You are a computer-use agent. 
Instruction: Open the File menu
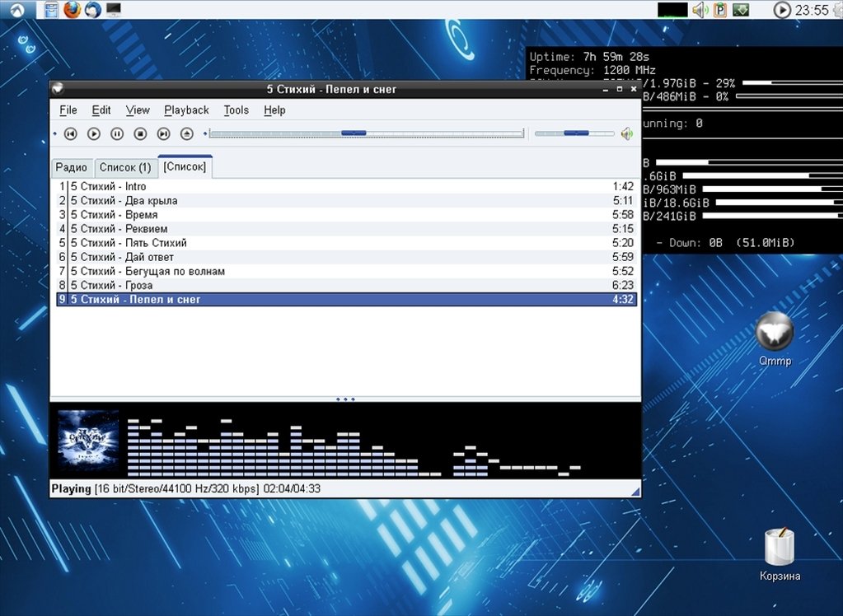click(68, 110)
